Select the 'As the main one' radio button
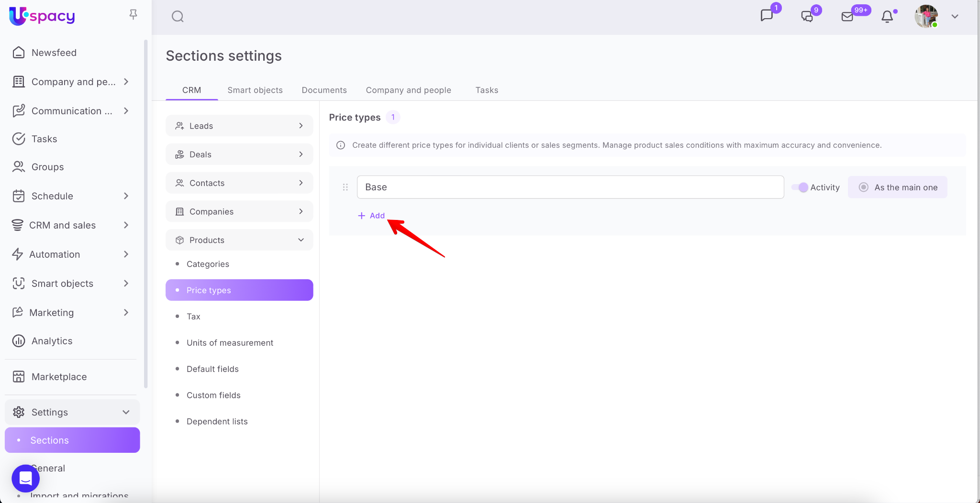This screenshot has width=980, height=503. (863, 187)
